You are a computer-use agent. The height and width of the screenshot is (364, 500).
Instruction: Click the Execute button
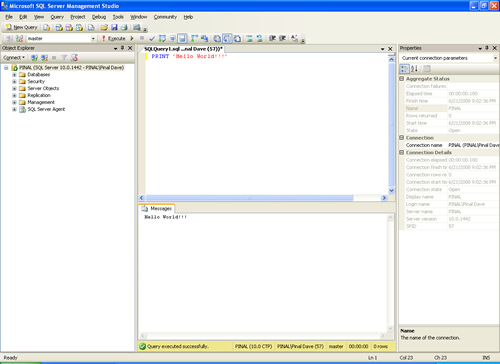point(114,39)
